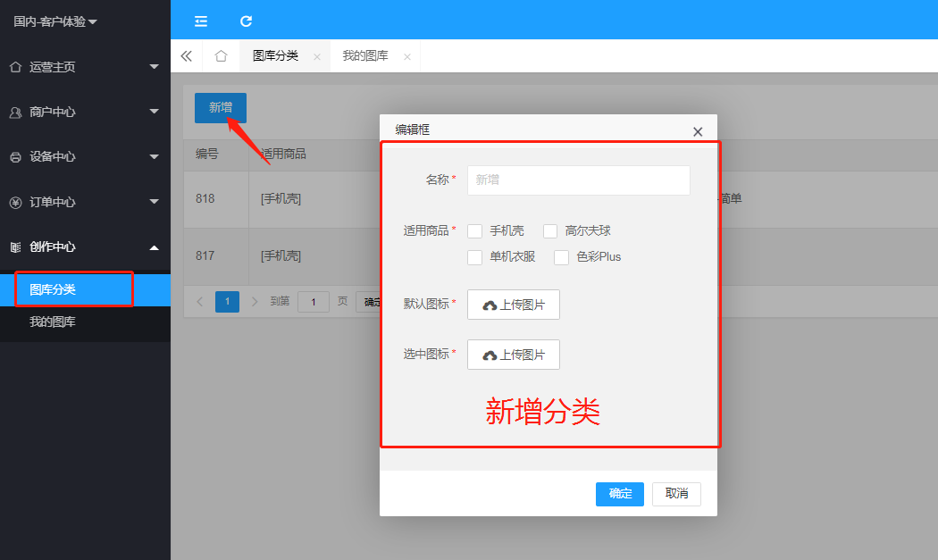Close the 图库分类 tab
938x560 pixels.
pyautogui.click(x=317, y=57)
